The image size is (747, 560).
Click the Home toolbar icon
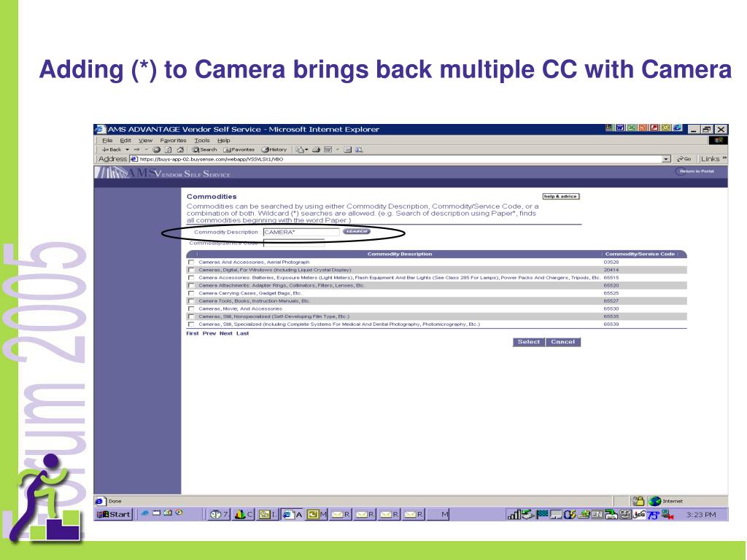(x=180, y=149)
